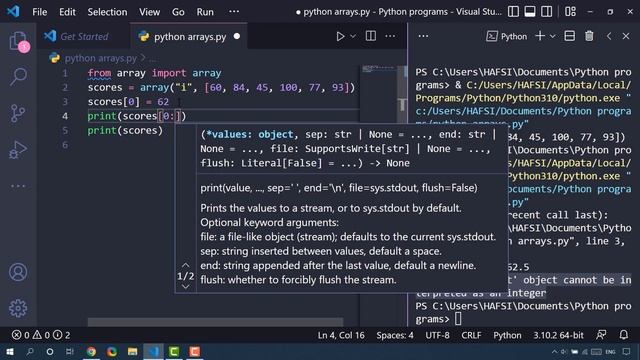Open the Windows Start menu
Image resolution: width=640 pixels, height=360 pixels.
point(9,351)
